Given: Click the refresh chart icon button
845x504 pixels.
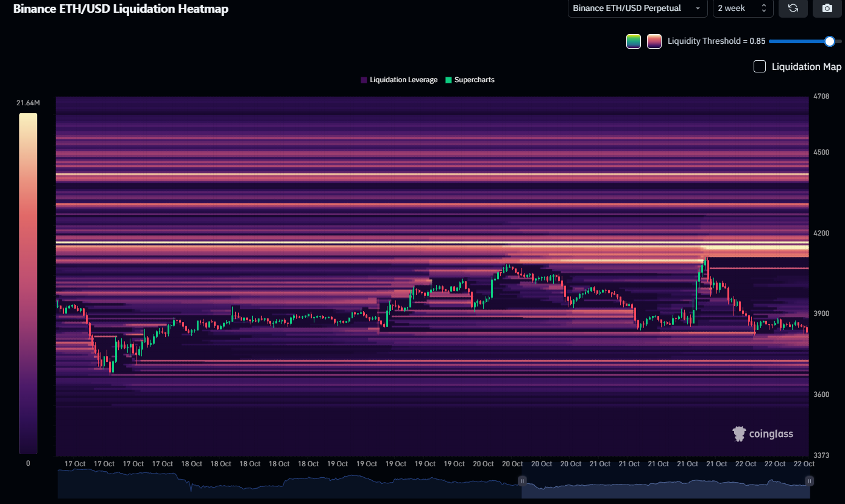Looking at the screenshot, I should 793,8.
